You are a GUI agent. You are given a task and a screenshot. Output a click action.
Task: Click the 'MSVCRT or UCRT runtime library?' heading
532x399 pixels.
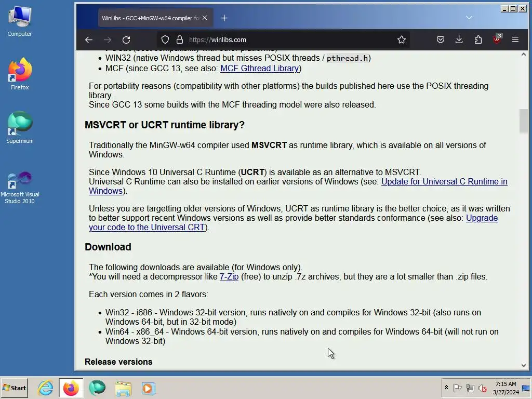[165, 125]
